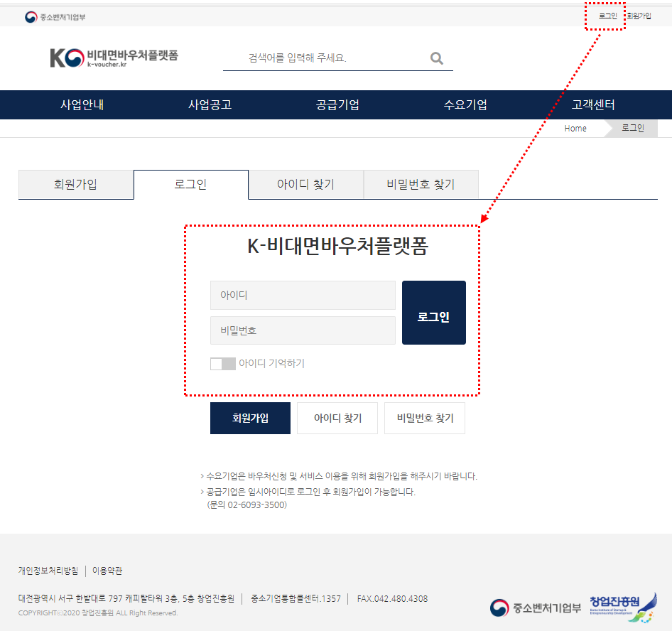The image size is (672, 631).
Task: Open the 사업공고 menu
Action: coord(210,104)
